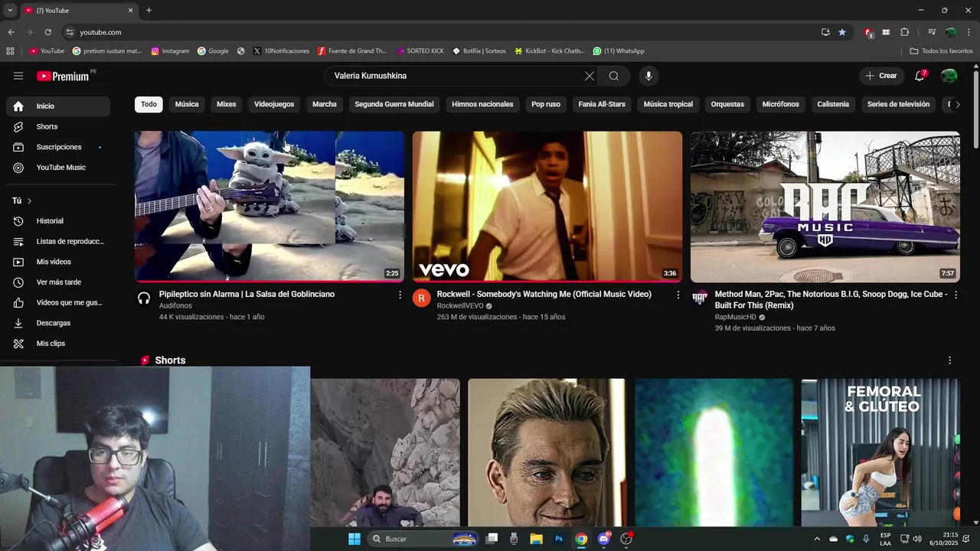Open Descargas in the sidebar
This screenshot has height=551, width=980.
pos(58,323)
